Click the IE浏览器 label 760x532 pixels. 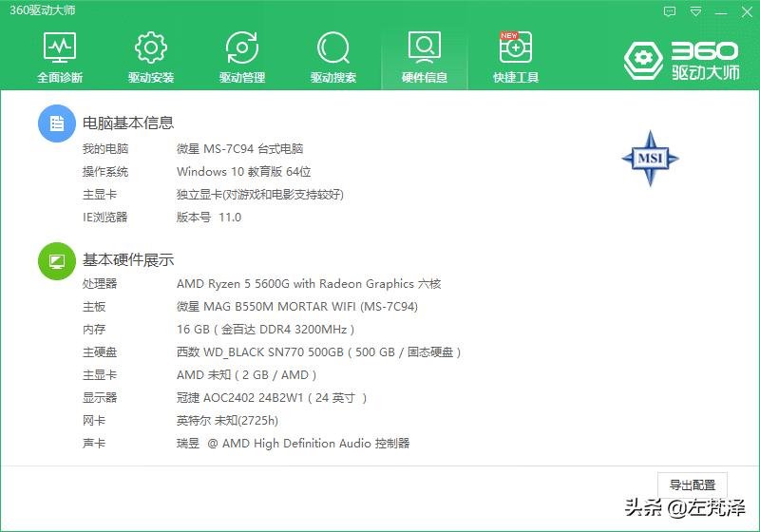point(105,217)
